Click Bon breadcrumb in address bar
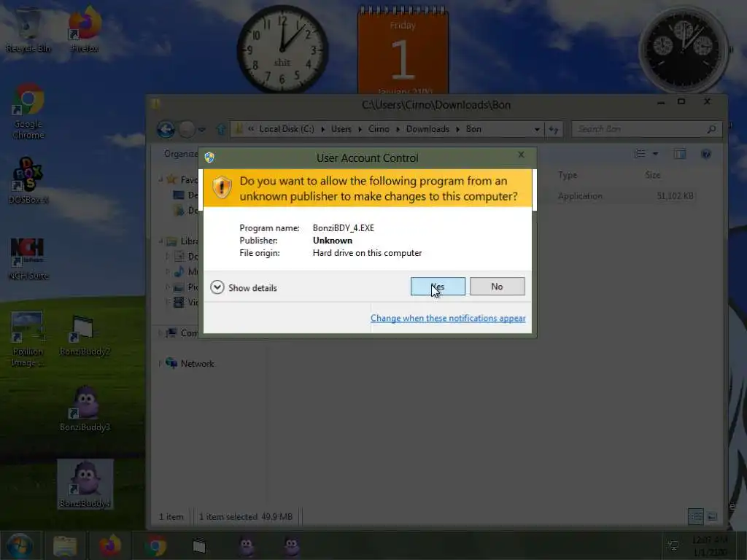 click(473, 129)
